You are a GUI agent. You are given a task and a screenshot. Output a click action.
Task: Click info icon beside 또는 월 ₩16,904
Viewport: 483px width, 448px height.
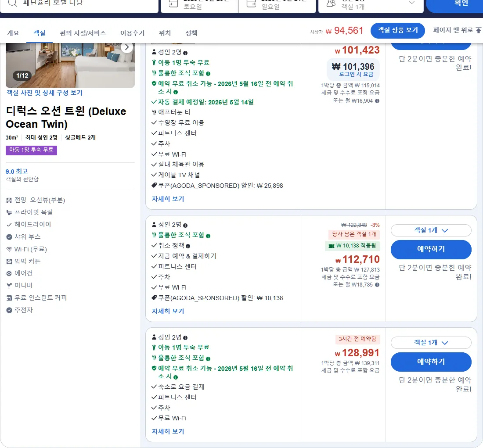[x=377, y=101]
